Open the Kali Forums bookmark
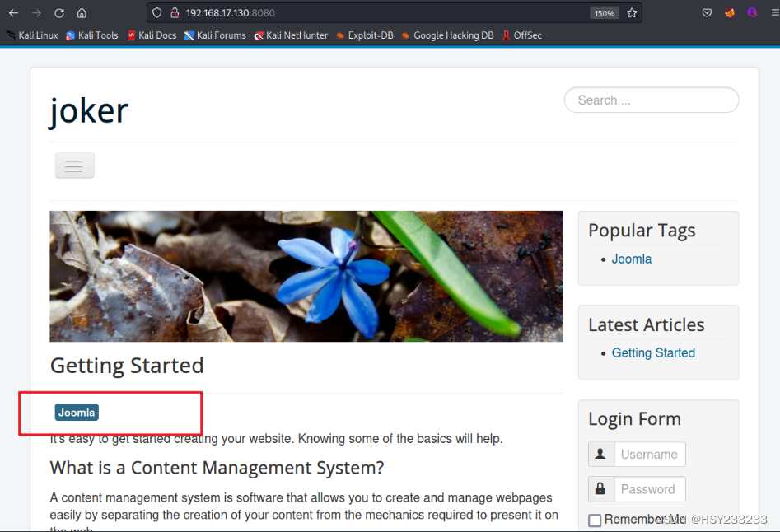Viewport: 780px width, 532px height. coord(215,35)
